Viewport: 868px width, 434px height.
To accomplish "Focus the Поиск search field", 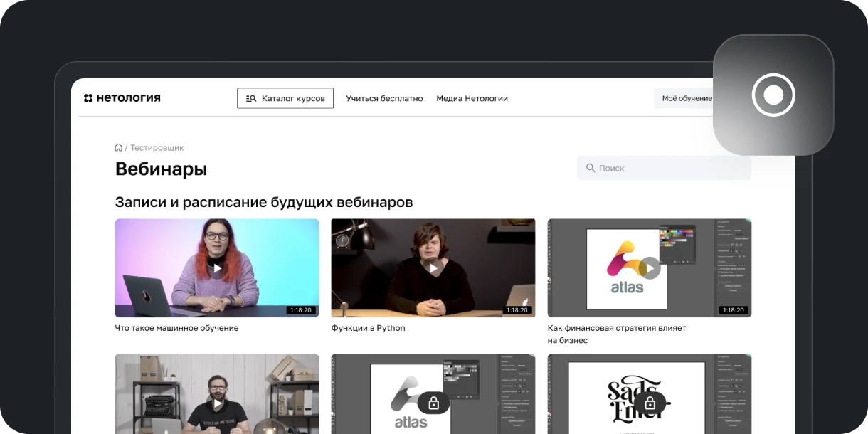I will coord(669,168).
